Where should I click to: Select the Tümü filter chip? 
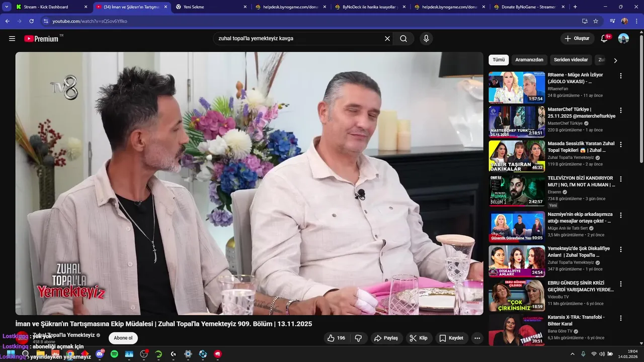pos(499,60)
